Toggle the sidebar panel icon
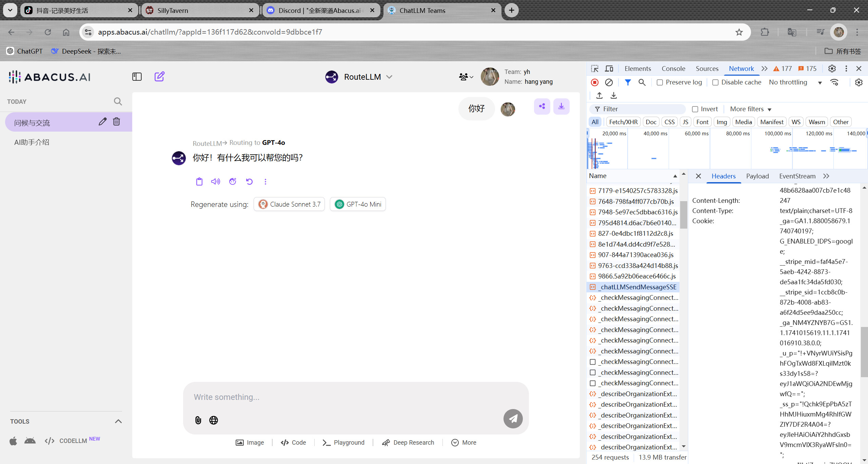 pyautogui.click(x=137, y=77)
